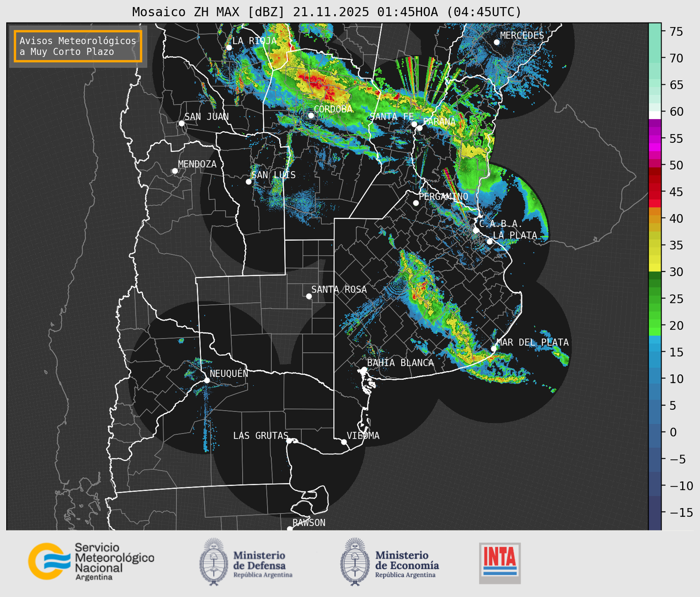Click the NEUQUÉN label text

(229, 373)
